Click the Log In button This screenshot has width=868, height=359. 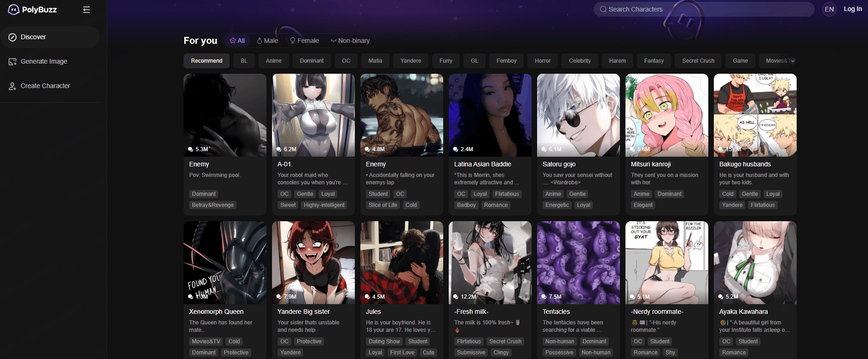[x=853, y=9]
